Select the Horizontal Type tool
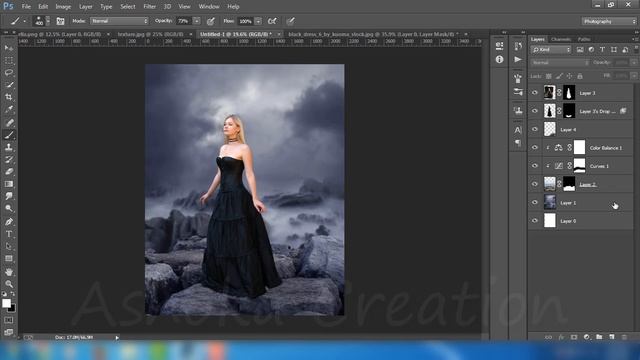640x360 pixels. point(9,234)
